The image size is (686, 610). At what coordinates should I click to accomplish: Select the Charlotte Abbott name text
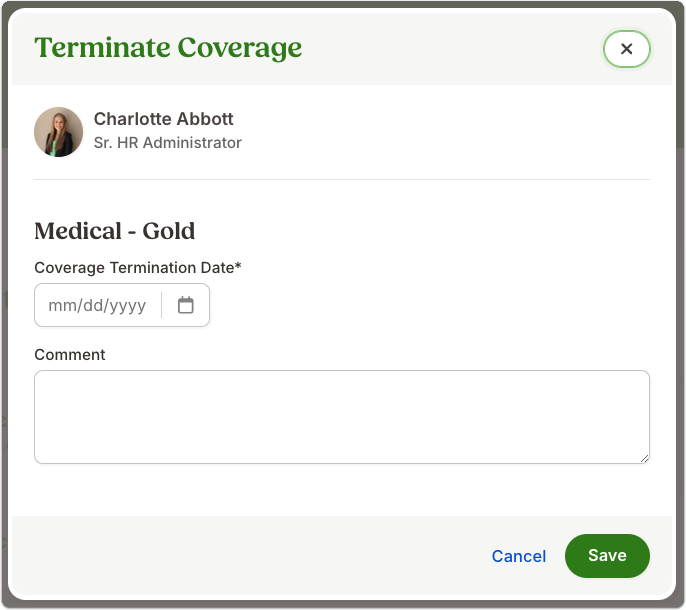click(x=163, y=119)
